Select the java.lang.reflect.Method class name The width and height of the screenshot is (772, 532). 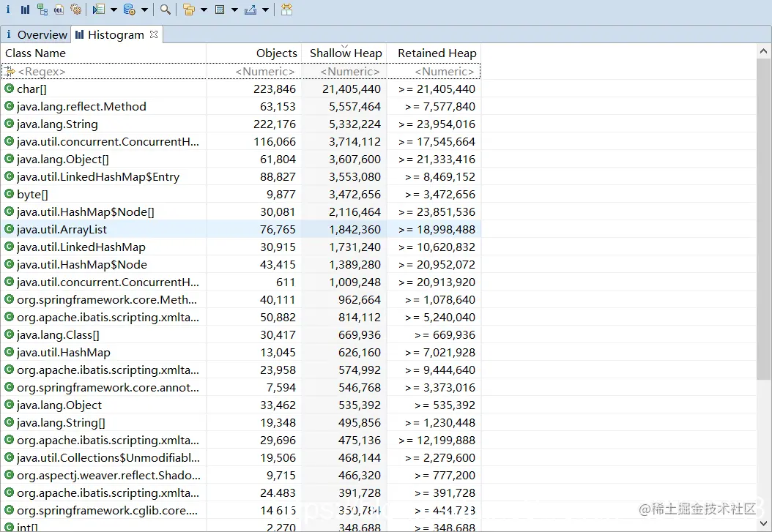point(81,107)
